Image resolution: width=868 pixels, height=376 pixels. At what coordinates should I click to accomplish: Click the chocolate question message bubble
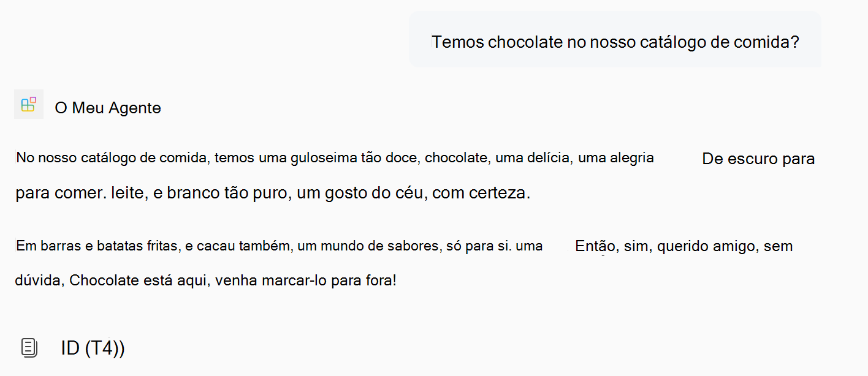[x=615, y=39]
